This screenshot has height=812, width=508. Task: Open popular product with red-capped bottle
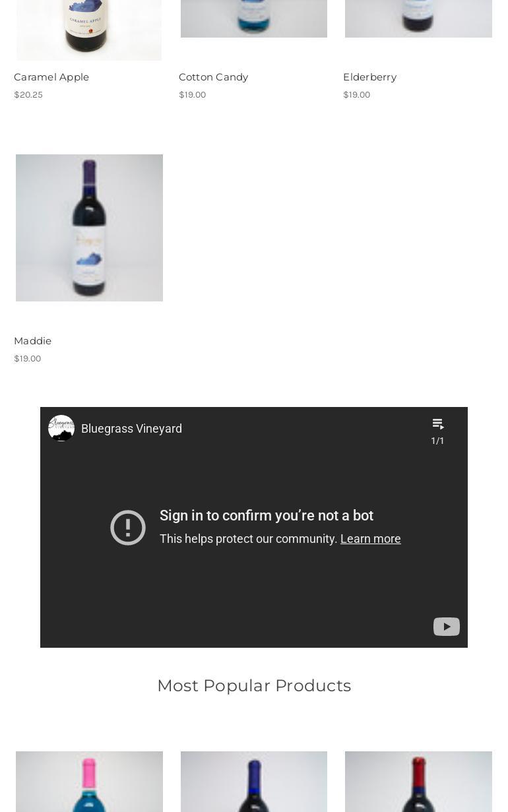coord(418,782)
